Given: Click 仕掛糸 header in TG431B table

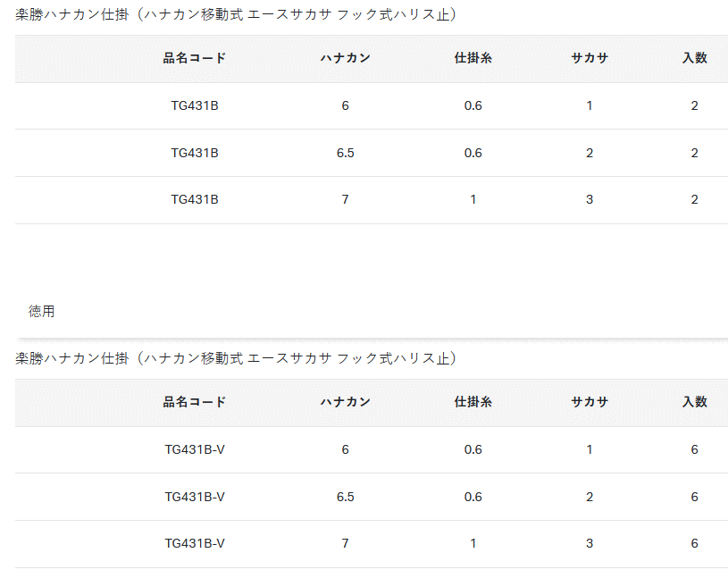Looking at the screenshot, I should point(473,58).
